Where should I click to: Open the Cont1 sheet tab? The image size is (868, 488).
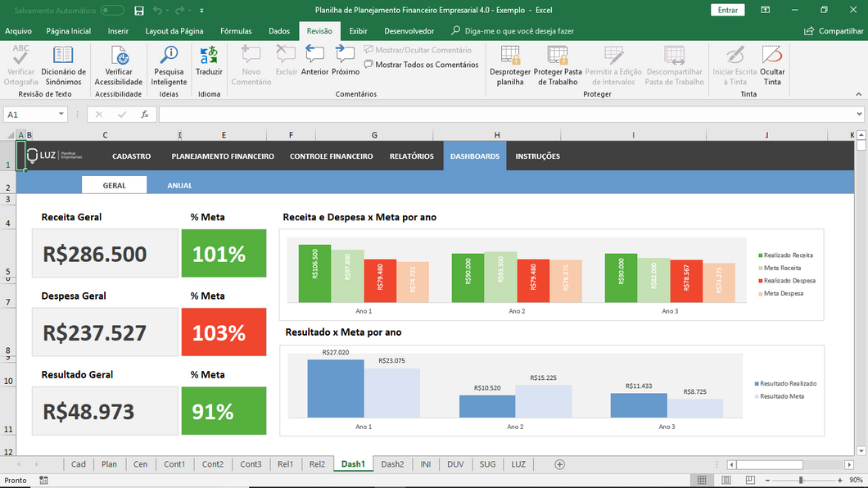[x=174, y=464]
